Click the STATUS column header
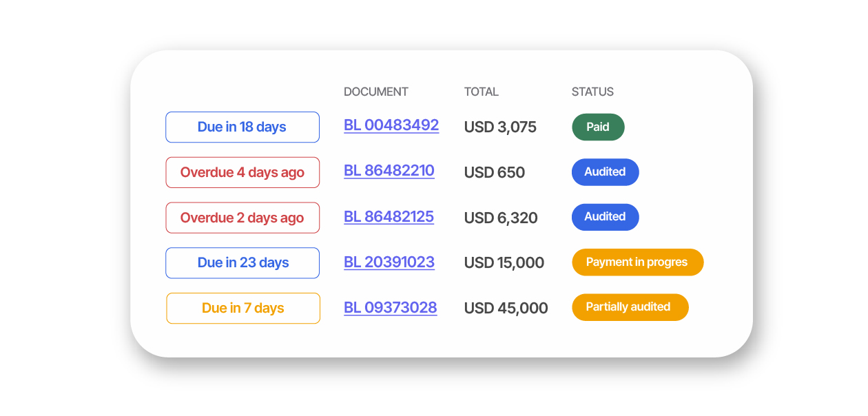 (x=592, y=92)
